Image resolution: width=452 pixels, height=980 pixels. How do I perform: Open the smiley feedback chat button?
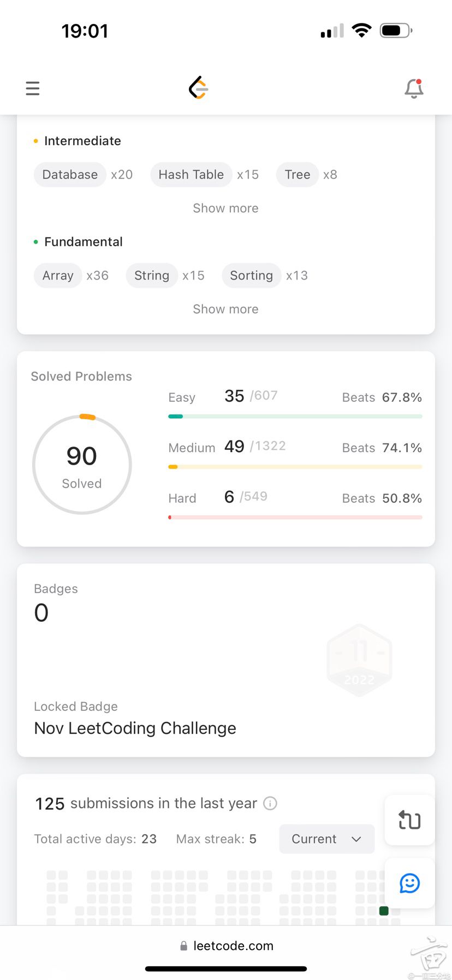(409, 883)
